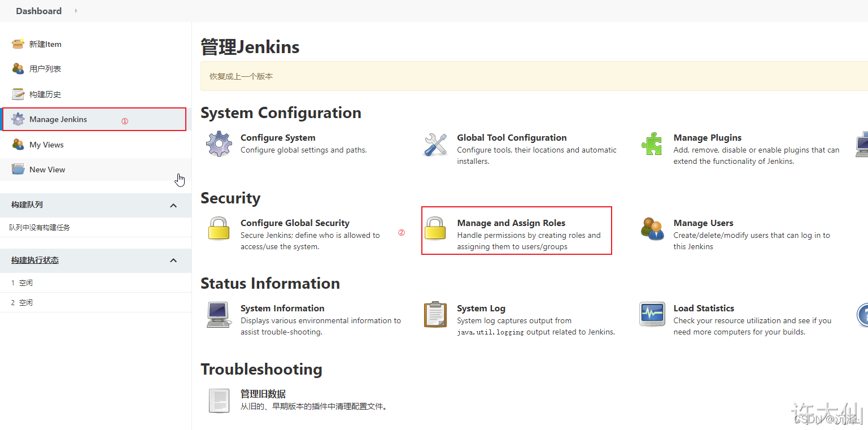Screen dimensions: 868x430
Task: Open the Manage Plugins link
Action: click(x=708, y=137)
